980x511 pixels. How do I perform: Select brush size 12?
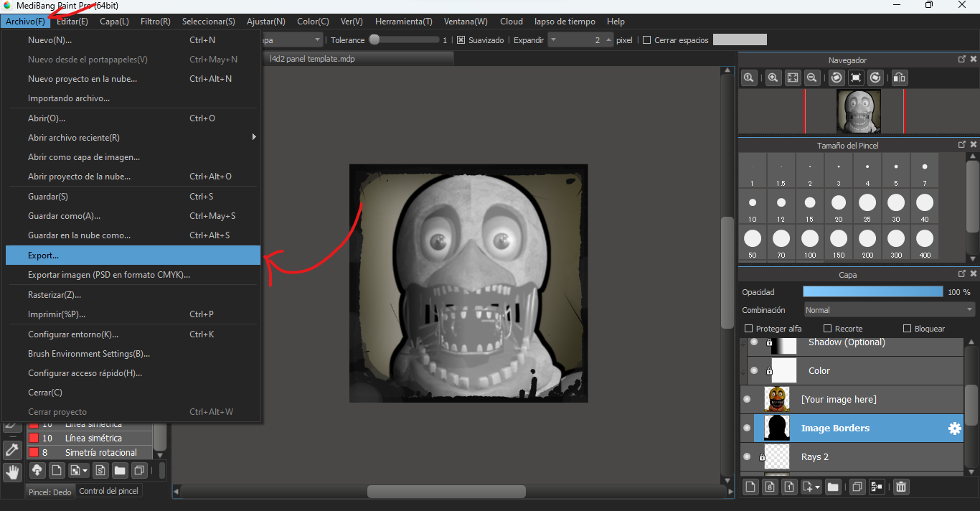781,207
